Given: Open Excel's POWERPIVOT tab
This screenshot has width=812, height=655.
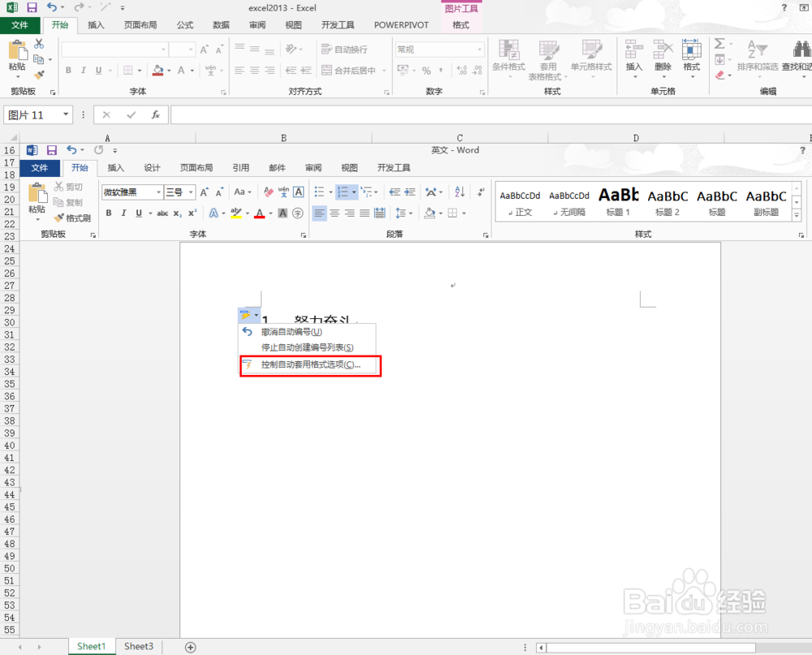Looking at the screenshot, I should coord(401,25).
